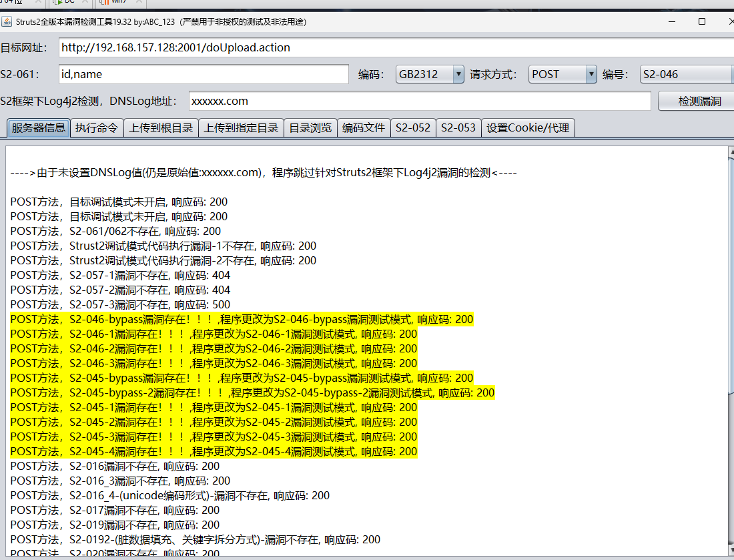Click the S2-016漏洞不存在 result line
The image size is (734, 560).
[x=115, y=467]
